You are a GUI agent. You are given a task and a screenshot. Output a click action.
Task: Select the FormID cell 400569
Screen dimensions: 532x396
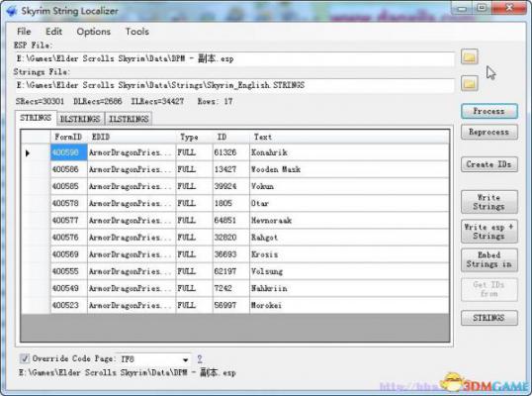click(x=69, y=254)
